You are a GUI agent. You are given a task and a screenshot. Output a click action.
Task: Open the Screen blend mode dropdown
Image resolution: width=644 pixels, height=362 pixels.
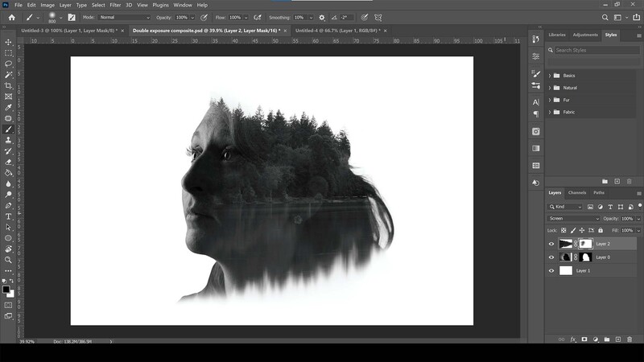click(x=573, y=219)
